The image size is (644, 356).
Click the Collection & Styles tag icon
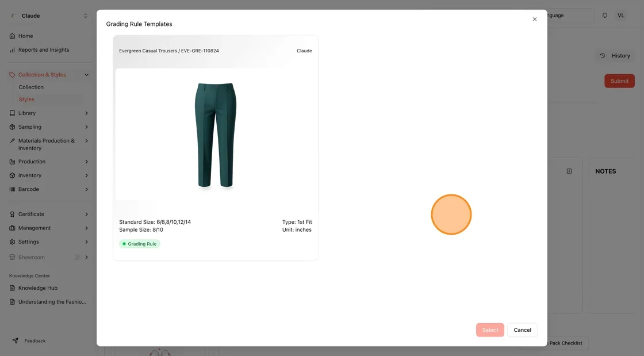coord(12,75)
